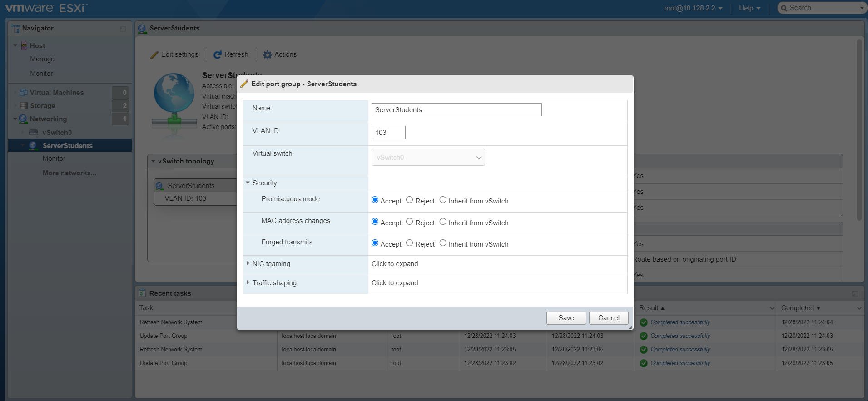Viewport: 868px width, 401px height.
Task: Collapse the vSwitch topology panel
Action: point(154,161)
